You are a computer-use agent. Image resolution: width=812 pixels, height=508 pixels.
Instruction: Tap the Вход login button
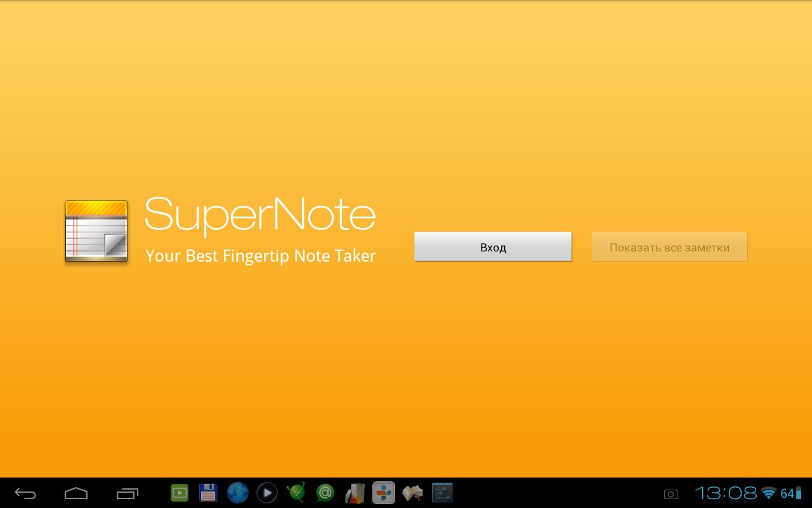point(493,247)
